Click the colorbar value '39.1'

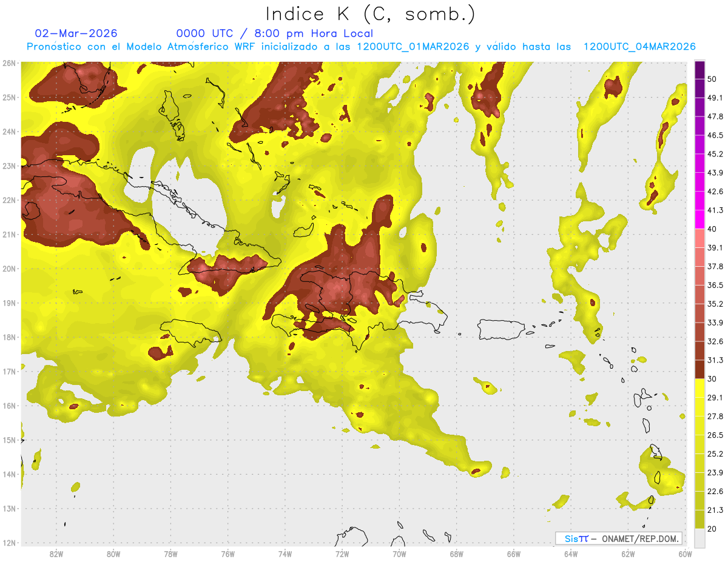[715, 248]
